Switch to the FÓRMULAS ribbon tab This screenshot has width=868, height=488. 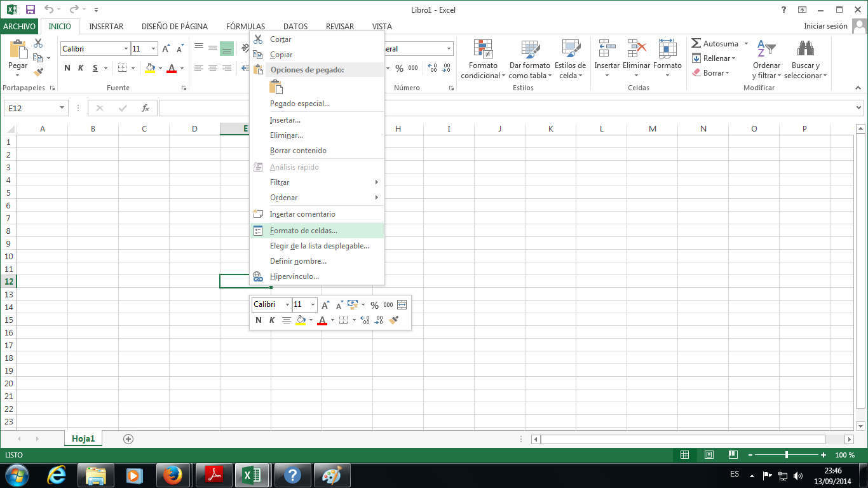[245, 27]
